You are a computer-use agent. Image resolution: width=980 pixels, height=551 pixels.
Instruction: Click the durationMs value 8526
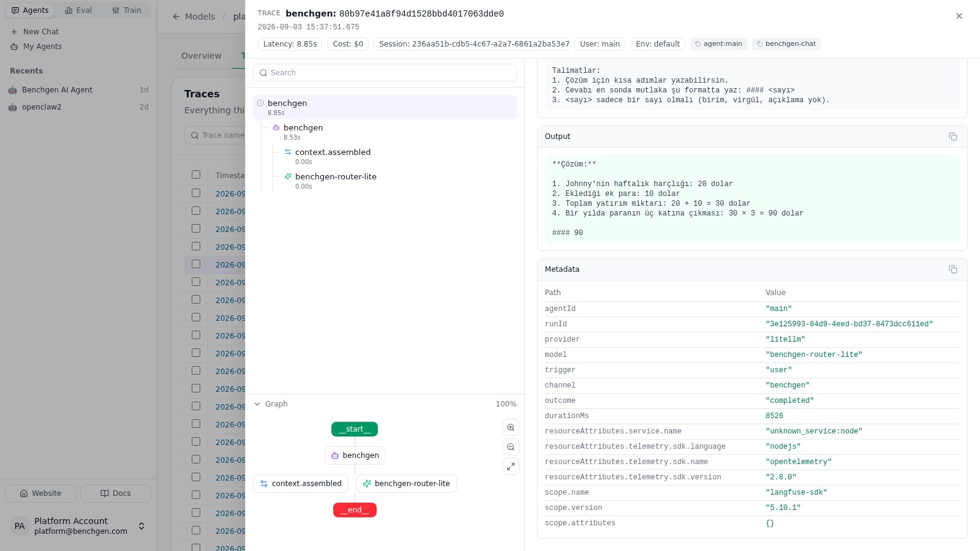click(774, 416)
